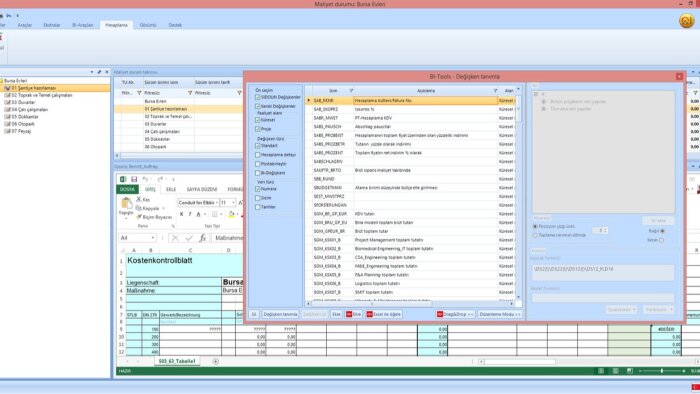
Task: Open the left panel dropdown arrow
Action: [92, 72]
